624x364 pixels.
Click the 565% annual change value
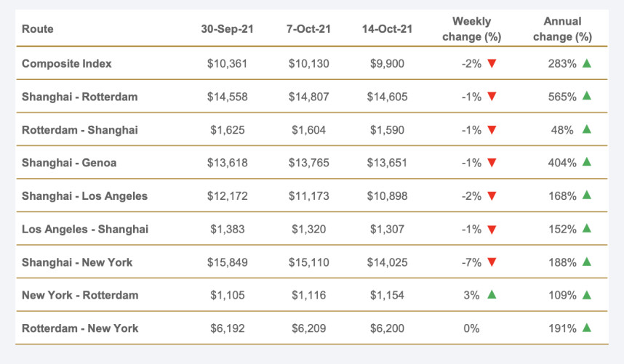point(562,96)
